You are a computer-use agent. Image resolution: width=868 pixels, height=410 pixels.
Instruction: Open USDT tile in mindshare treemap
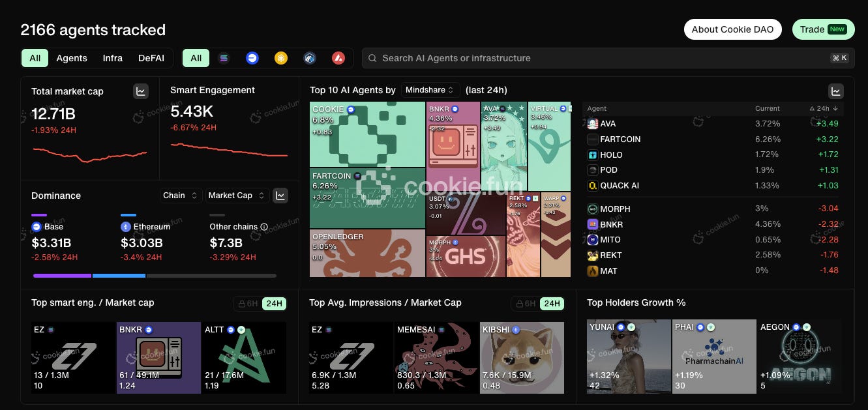click(x=466, y=213)
